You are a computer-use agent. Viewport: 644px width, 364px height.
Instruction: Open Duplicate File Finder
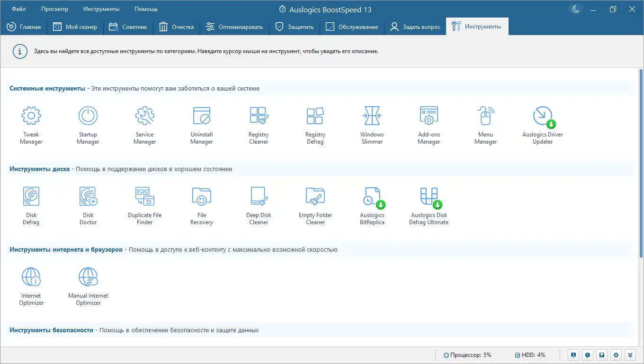coord(145,206)
